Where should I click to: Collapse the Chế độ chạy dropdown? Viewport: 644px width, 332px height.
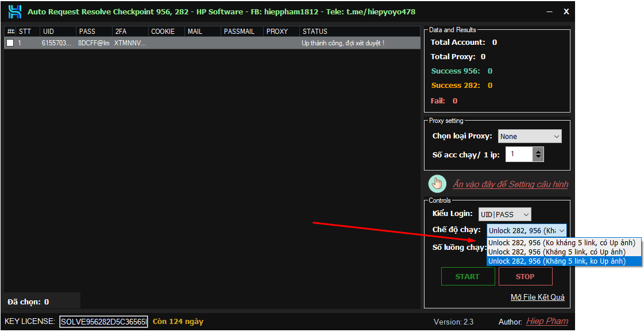561,230
